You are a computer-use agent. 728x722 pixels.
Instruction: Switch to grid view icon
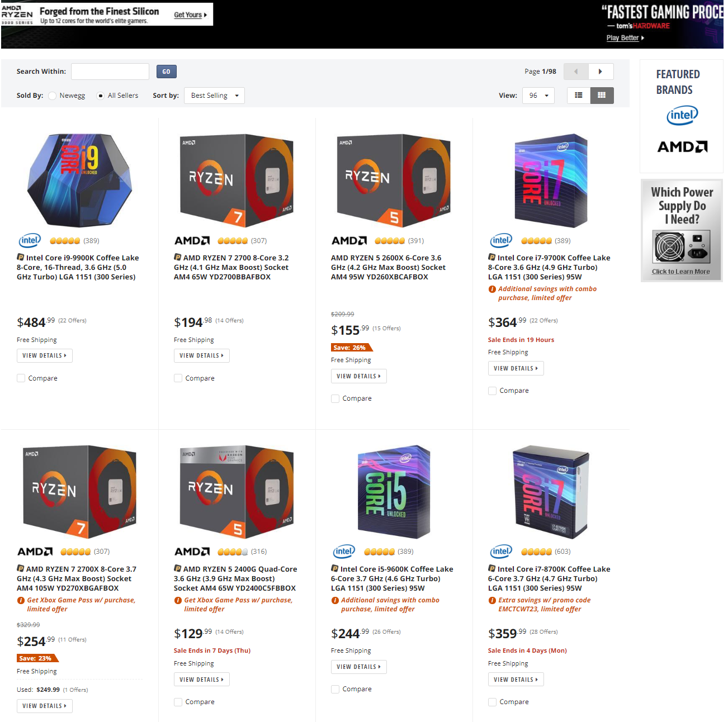tap(602, 96)
